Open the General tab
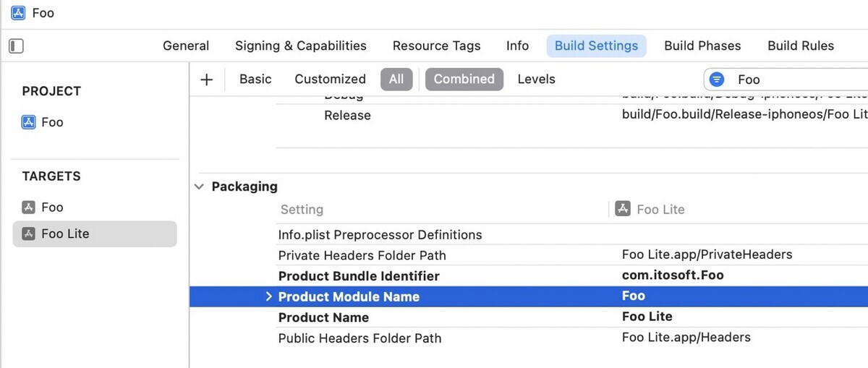The height and width of the screenshot is (368, 868). coord(186,46)
